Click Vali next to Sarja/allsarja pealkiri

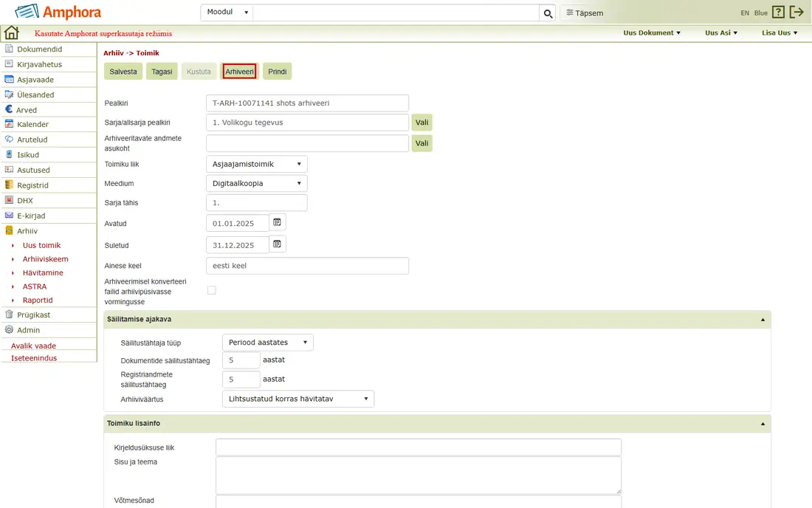pos(422,123)
